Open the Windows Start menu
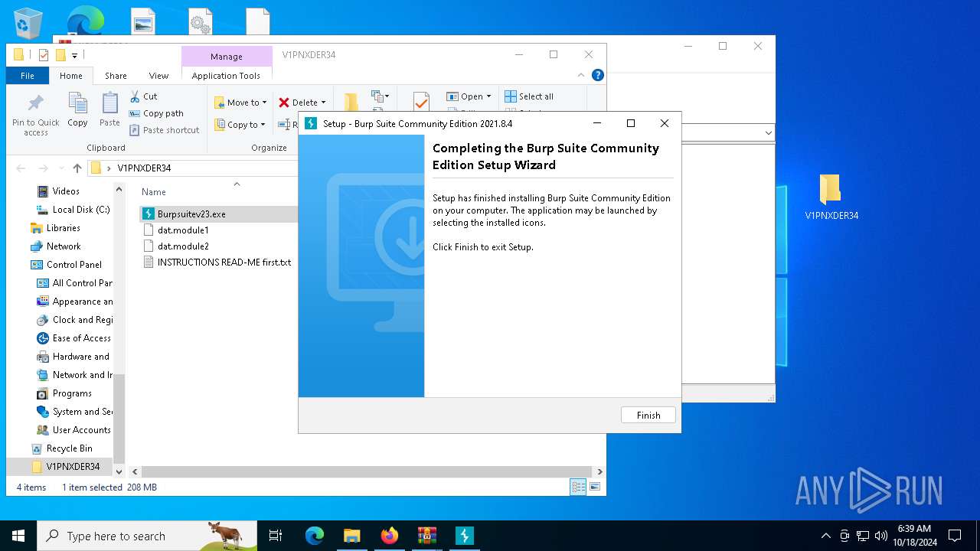The width and height of the screenshot is (980, 551). [x=18, y=536]
